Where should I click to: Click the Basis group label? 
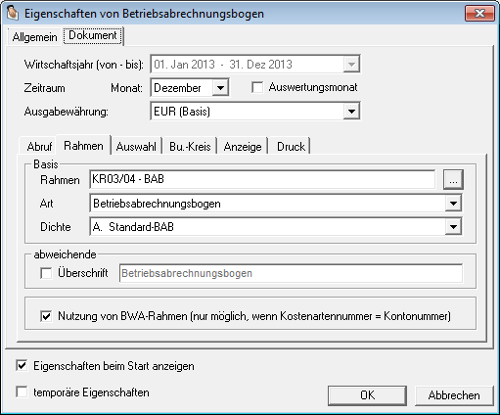46,164
